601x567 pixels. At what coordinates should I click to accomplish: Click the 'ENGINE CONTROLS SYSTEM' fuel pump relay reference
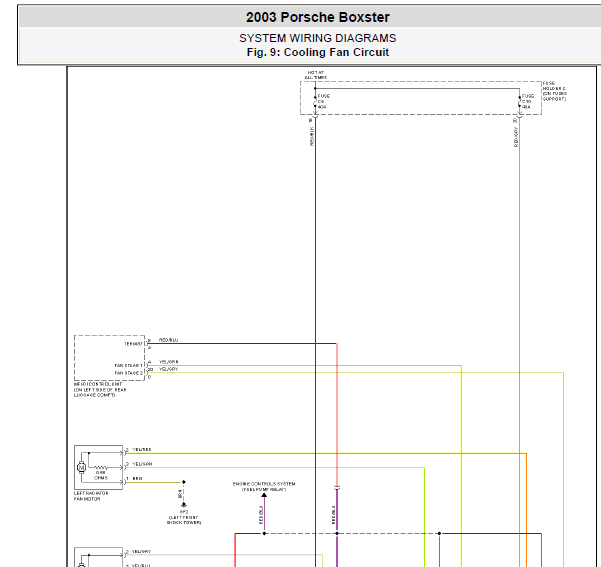click(264, 486)
